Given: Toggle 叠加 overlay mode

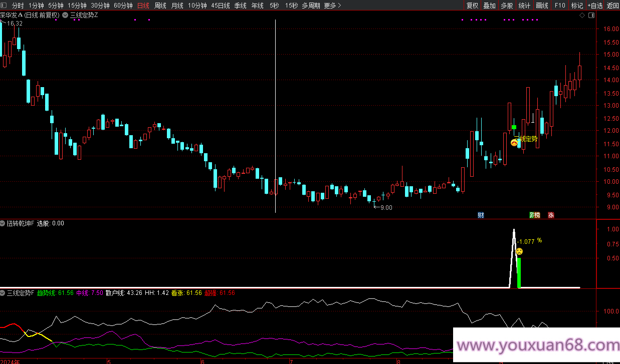Looking at the screenshot, I should (x=489, y=6).
